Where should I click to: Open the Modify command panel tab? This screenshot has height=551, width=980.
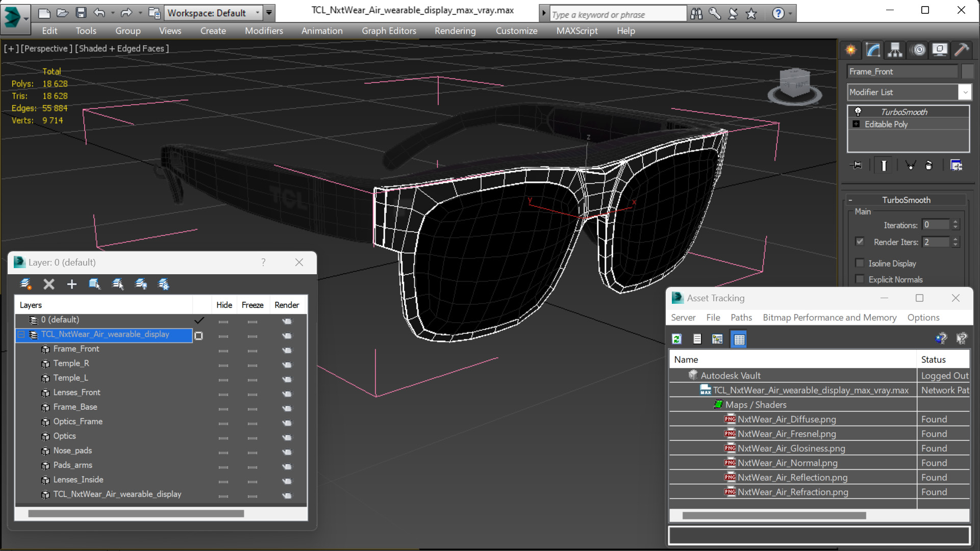[873, 49]
